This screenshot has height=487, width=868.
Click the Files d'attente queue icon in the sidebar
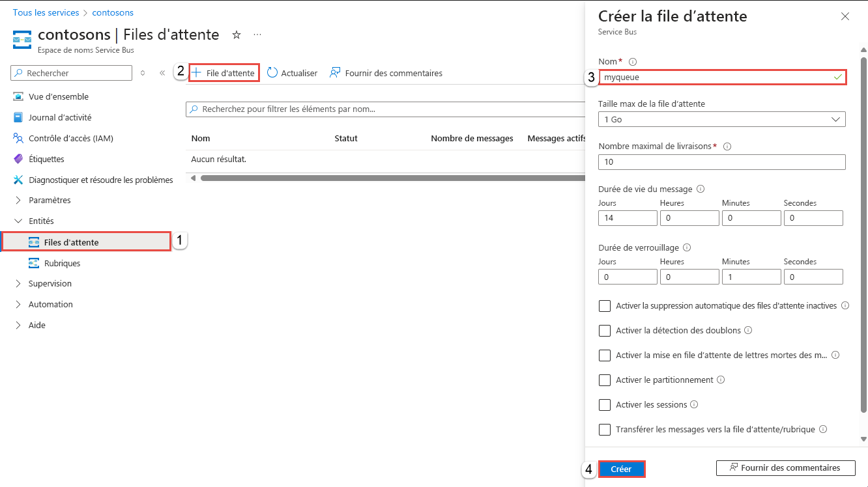[34, 242]
